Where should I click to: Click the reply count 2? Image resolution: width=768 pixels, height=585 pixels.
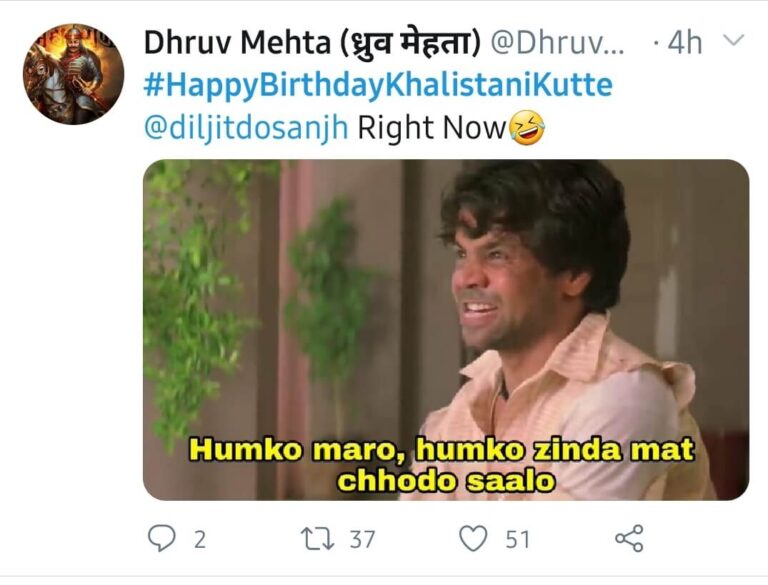coord(200,539)
